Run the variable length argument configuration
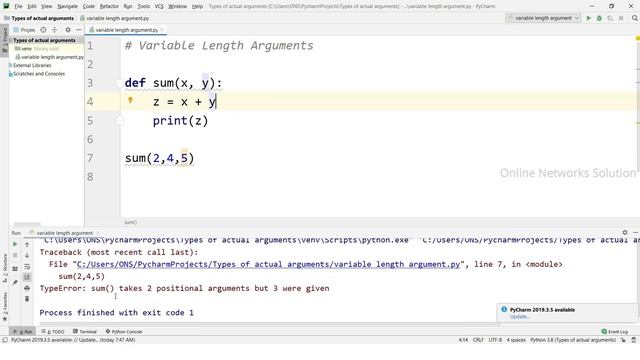Screen dimensions: 640x360 (589, 18)
